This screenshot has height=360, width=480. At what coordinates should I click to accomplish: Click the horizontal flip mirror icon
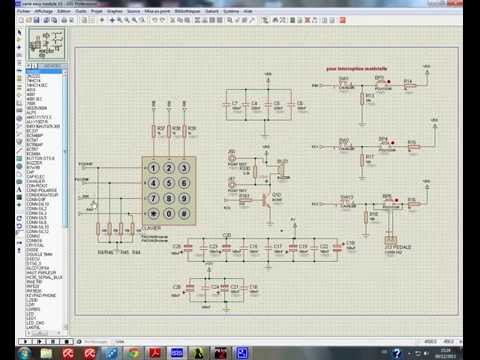click(19, 243)
